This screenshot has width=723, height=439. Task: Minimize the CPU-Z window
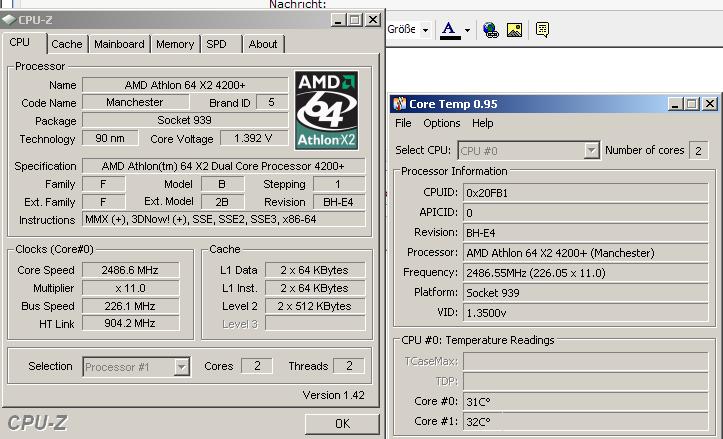tap(338, 20)
